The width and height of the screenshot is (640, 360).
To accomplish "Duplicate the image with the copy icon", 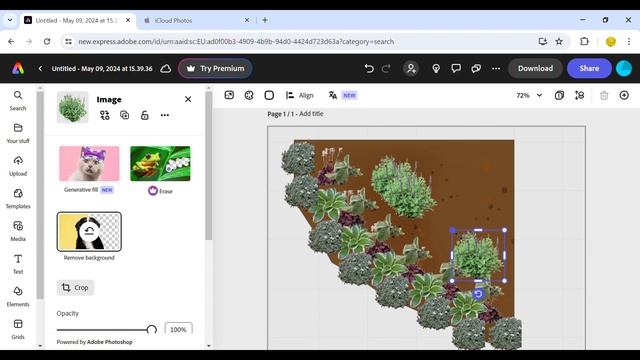I will click(124, 116).
